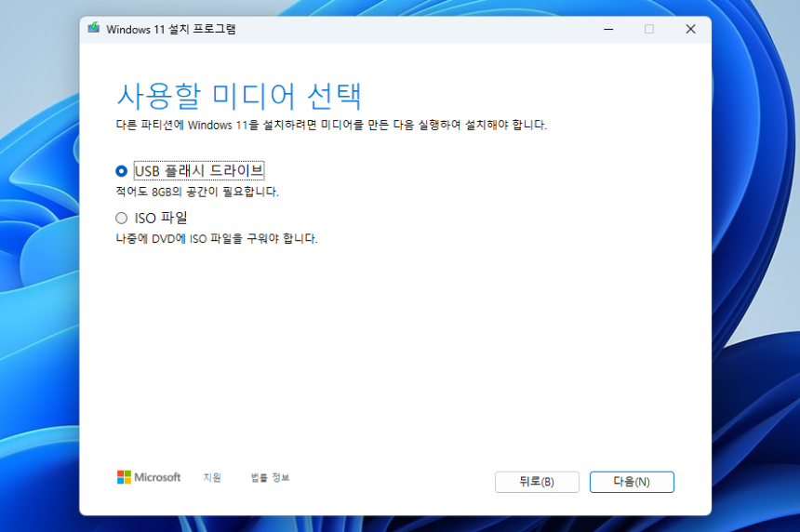Click the Windows 11 setup title bar icon

click(x=93, y=28)
